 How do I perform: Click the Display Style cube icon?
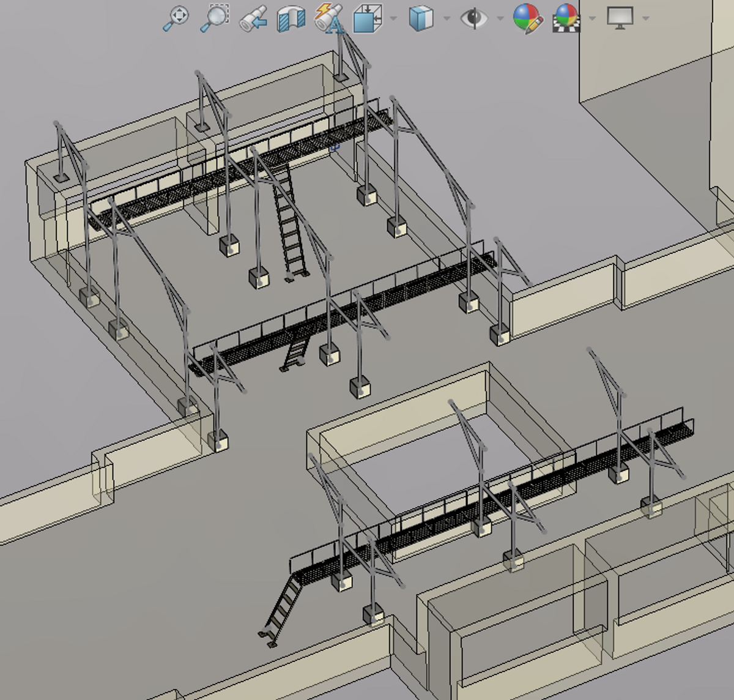coord(421,18)
